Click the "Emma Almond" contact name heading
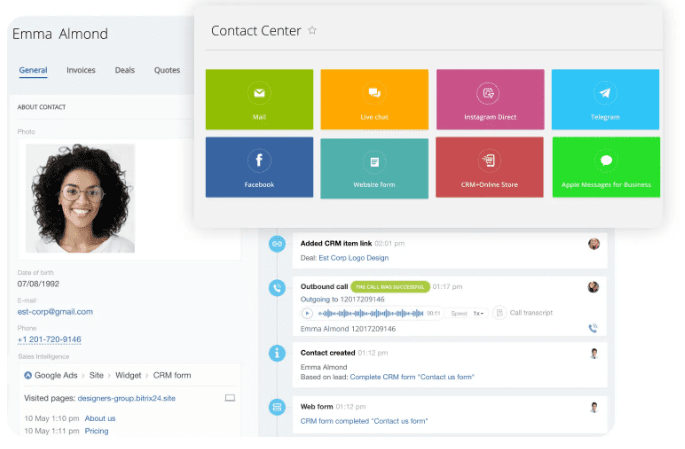This screenshot has height=449, width=685. [60, 34]
